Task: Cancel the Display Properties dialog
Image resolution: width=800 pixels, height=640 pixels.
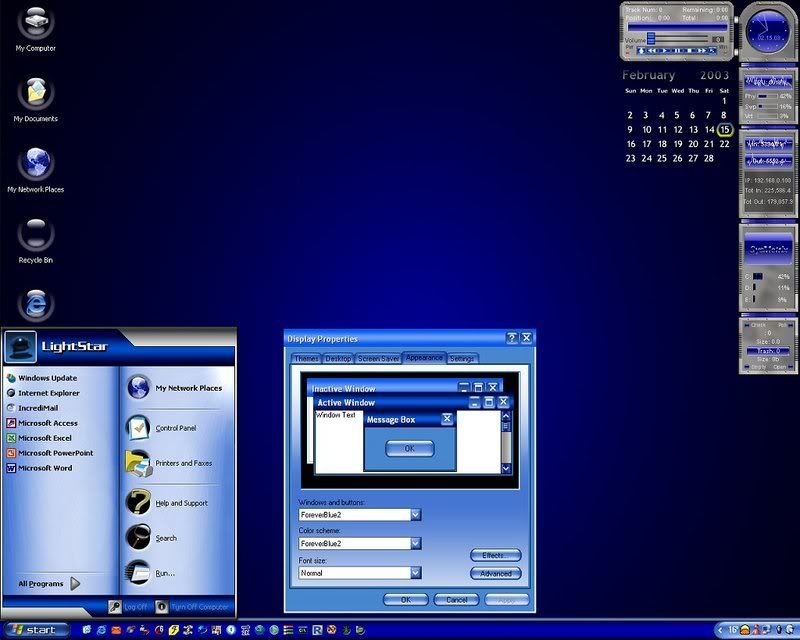Action: point(456,600)
